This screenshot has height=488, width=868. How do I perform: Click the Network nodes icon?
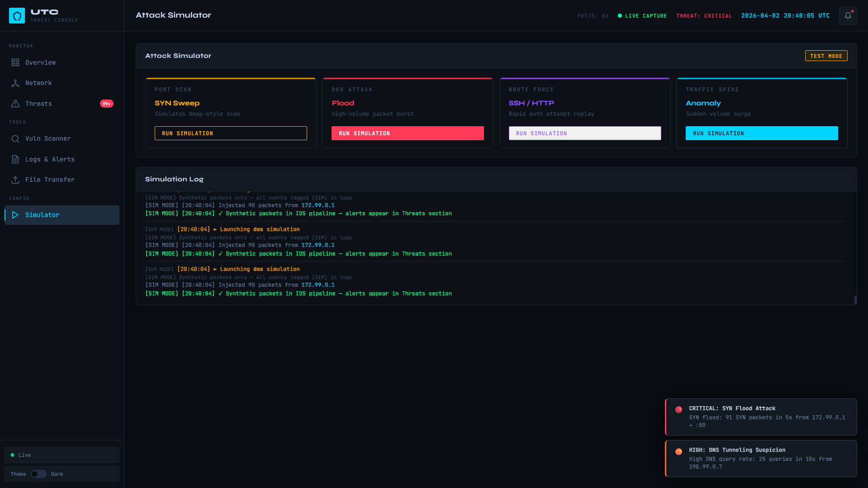[x=15, y=83]
